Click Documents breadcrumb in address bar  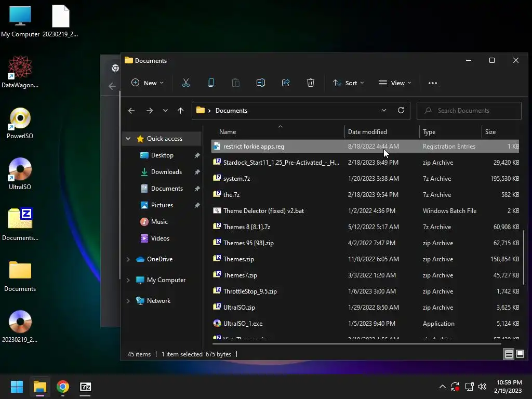(231, 111)
